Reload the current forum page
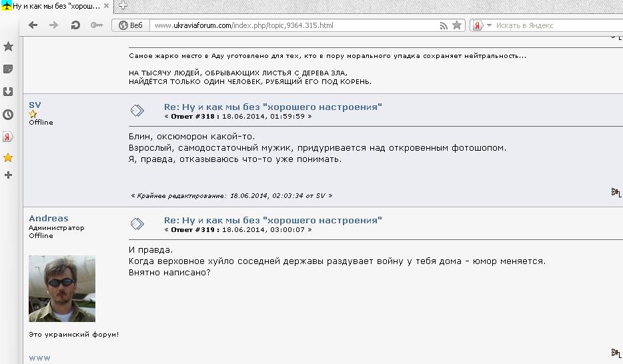623x364 pixels. [x=75, y=25]
